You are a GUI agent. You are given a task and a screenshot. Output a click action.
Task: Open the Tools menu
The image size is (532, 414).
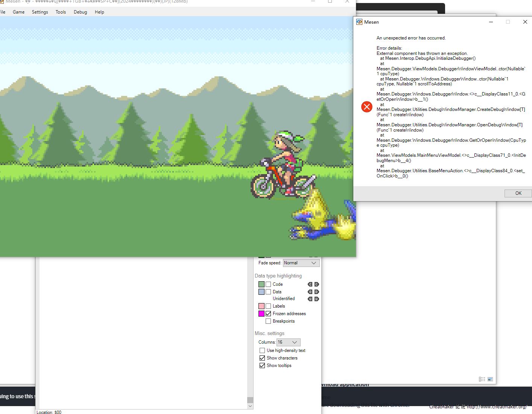(x=61, y=12)
